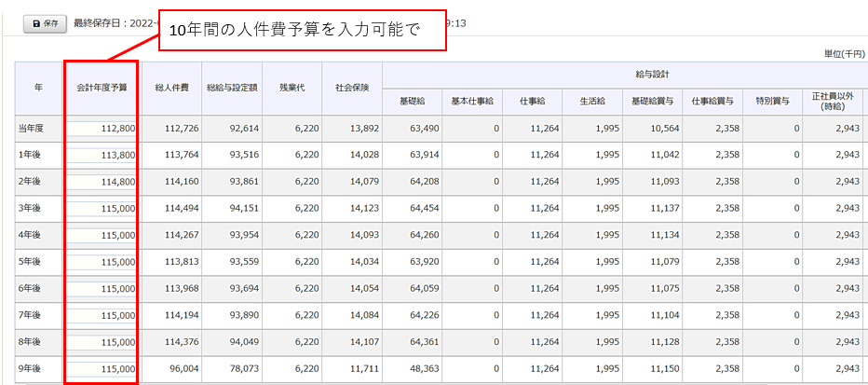Focus the 5年後 会計年度予算 input field
The image size is (868, 385).
coord(102,262)
